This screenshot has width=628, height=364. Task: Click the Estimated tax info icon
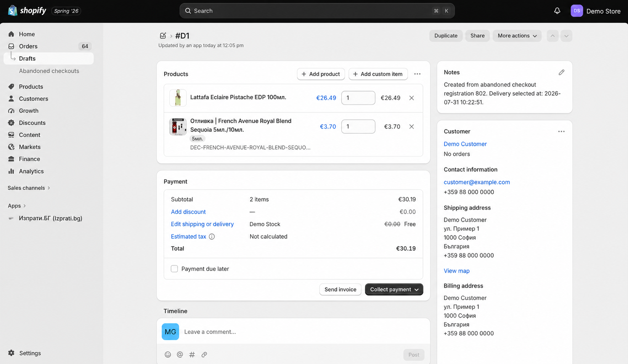[x=212, y=237]
